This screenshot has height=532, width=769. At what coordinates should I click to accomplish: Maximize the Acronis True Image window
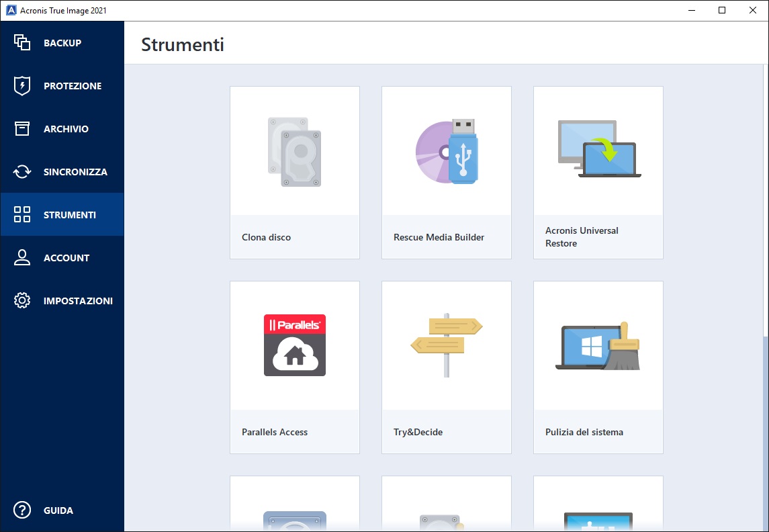click(x=722, y=10)
